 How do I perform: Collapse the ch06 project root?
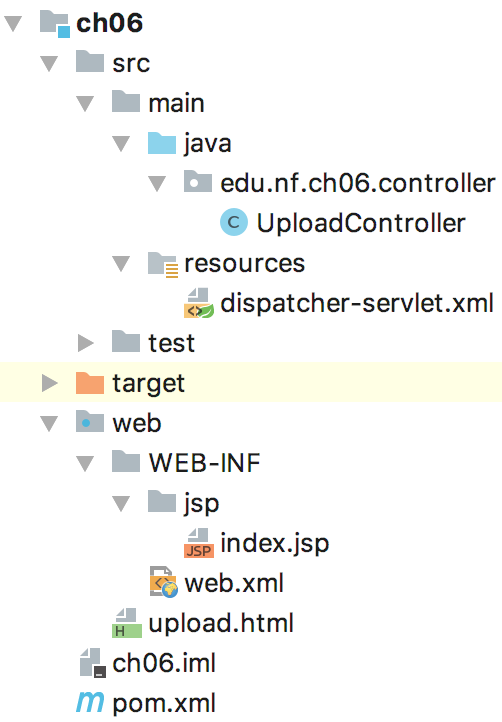(13, 23)
